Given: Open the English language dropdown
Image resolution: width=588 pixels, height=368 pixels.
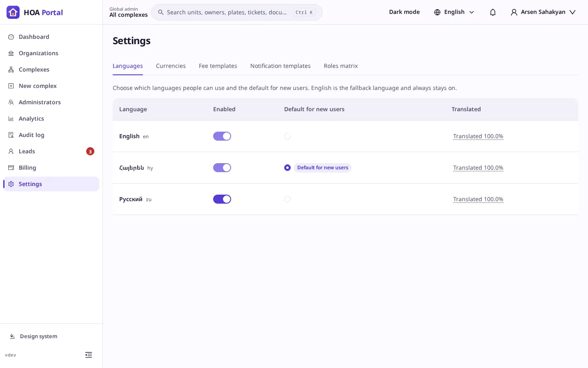Looking at the screenshot, I should [454, 12].
